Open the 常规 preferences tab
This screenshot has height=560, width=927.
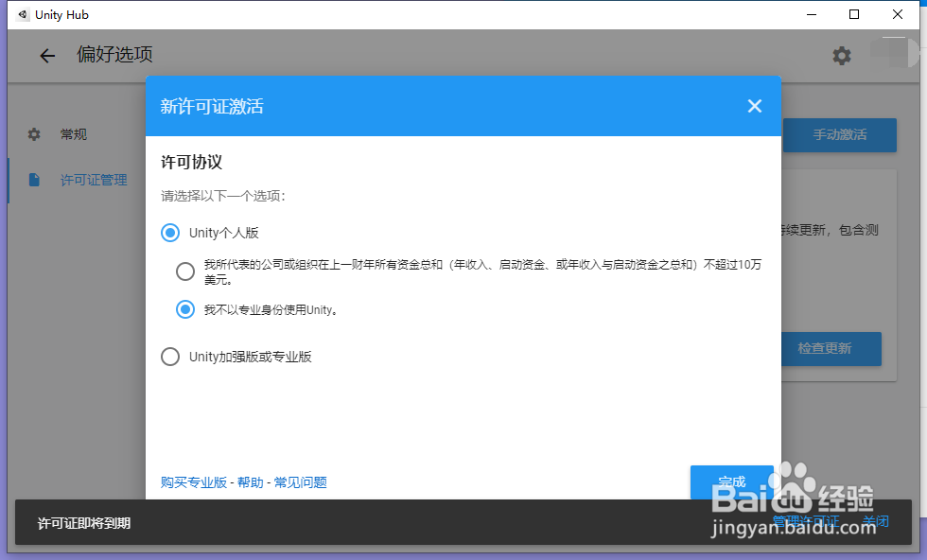click(x=74, y=134)
